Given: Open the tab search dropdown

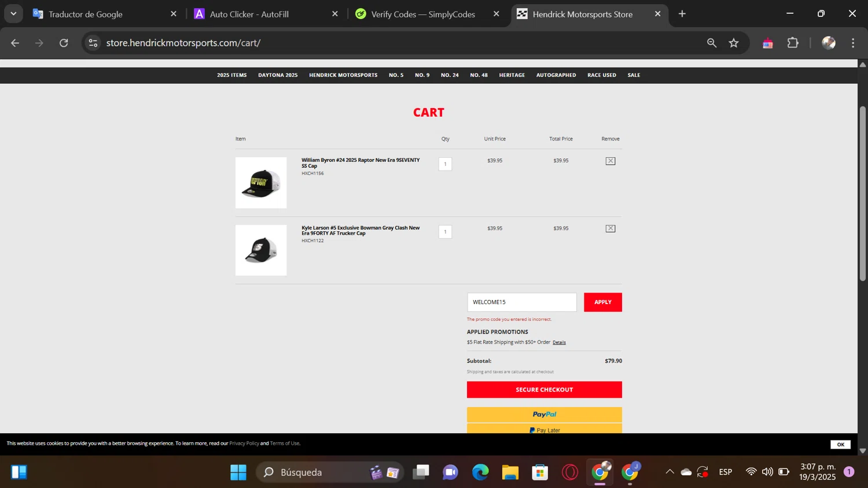Looking at the screenshot, I should (x=13, y=14).
